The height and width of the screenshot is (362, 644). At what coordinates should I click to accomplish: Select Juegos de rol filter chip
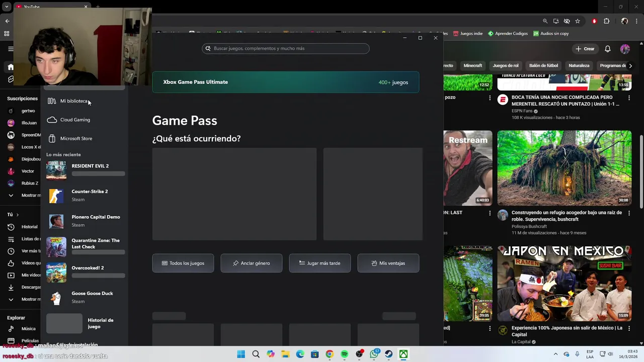(506, 65)
